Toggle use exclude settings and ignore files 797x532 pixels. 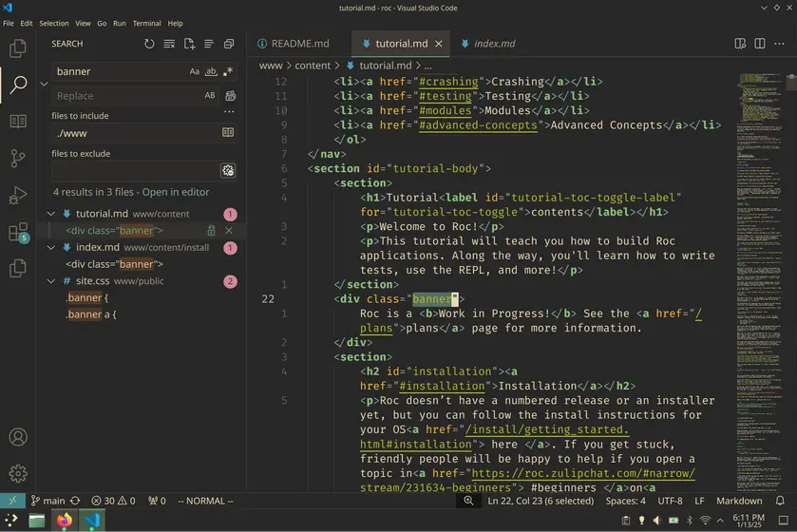(x=228, y=170)
